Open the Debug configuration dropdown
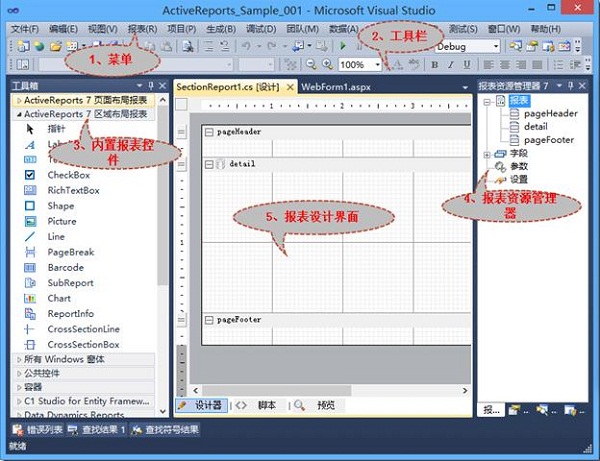600x461 pixels. coord(496,46)
